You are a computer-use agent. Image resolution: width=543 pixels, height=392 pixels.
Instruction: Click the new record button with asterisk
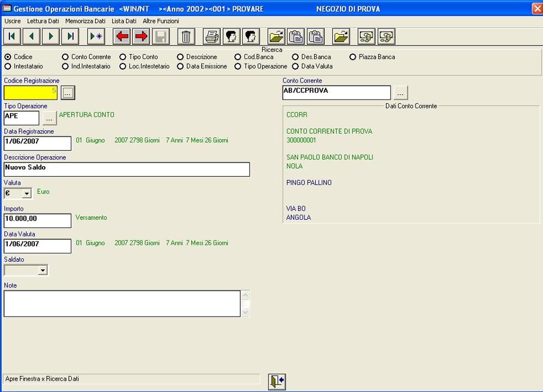click(x=96, y=37)
